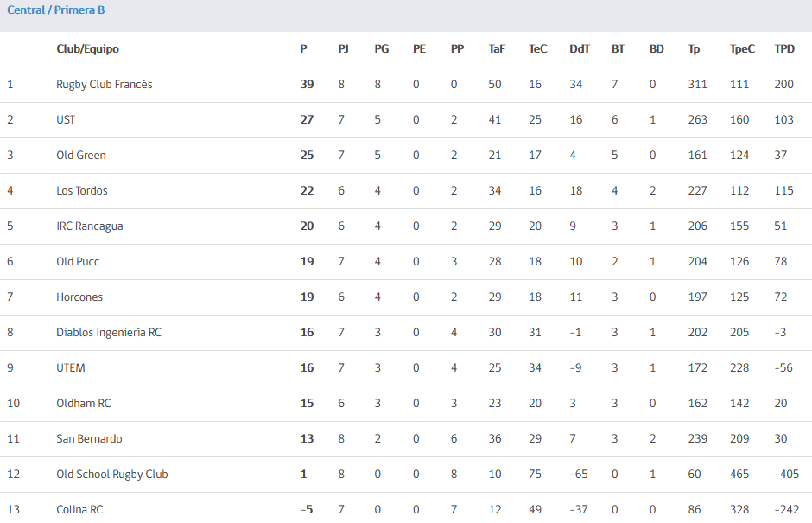Screen dimensions: 812x523
Task: Click the Club/Equipo column header
Action: coord(87,48)
